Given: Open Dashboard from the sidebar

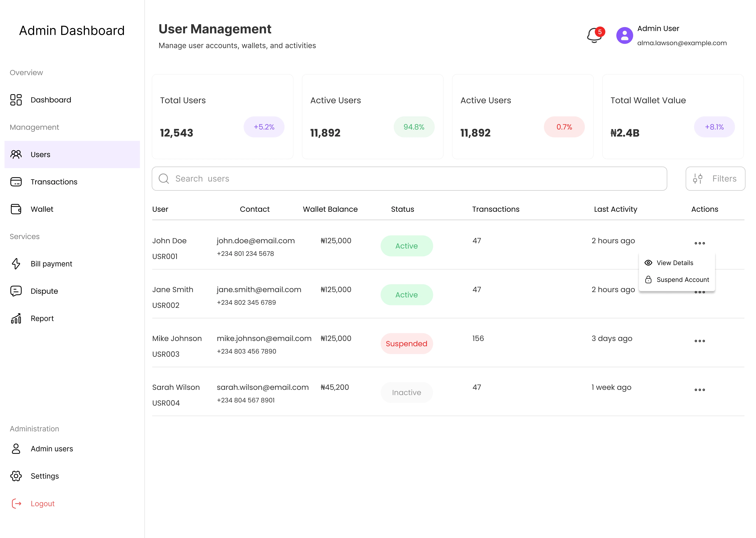Looking at the screenshot, I should click(51, 100).
